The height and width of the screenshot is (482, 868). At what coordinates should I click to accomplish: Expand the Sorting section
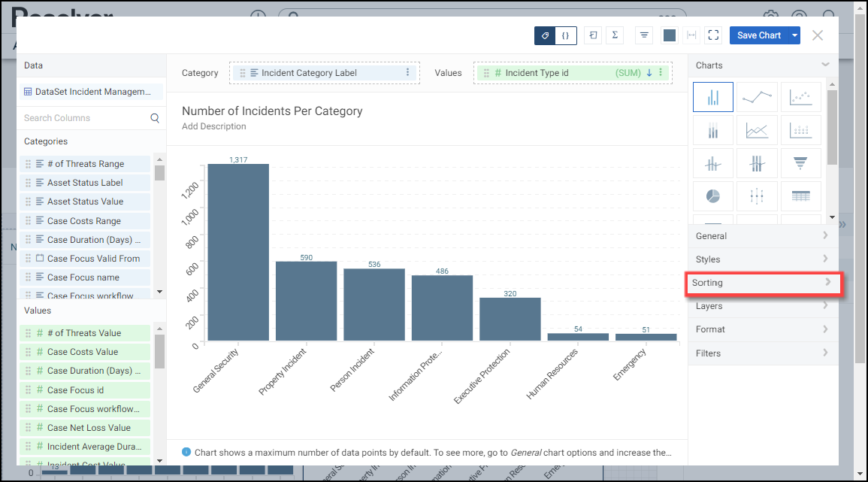click(763, 283)
